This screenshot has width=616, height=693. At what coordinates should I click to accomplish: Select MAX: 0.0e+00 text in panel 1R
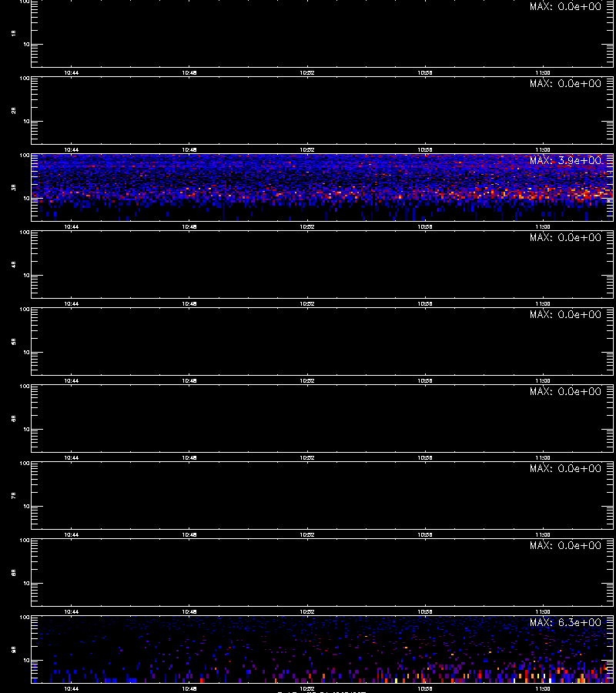point(566,7)
